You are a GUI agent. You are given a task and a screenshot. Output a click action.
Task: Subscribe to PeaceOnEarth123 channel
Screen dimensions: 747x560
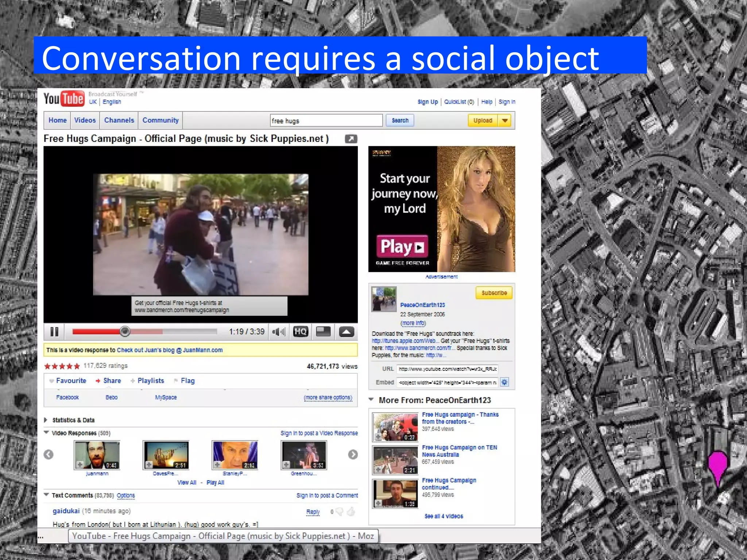494,293
